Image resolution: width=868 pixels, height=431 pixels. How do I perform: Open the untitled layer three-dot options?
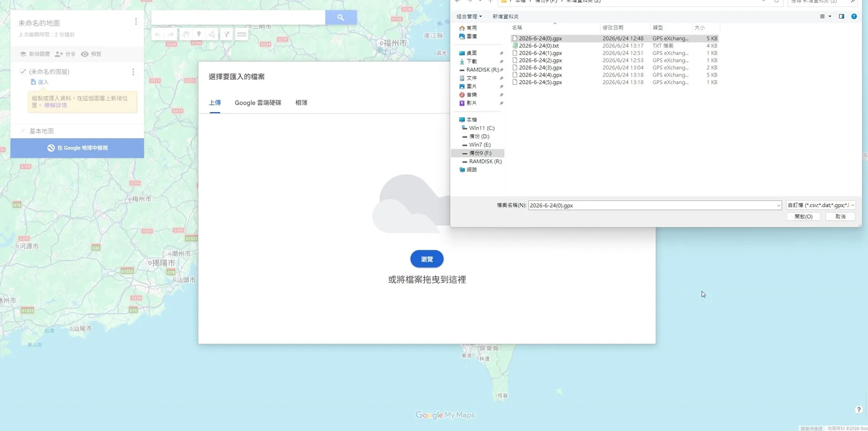(133, 72)
